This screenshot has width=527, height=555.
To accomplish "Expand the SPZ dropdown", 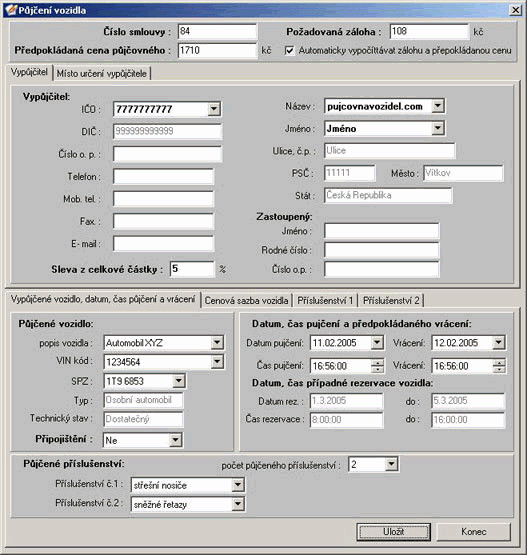I will [x=178, y=381].
